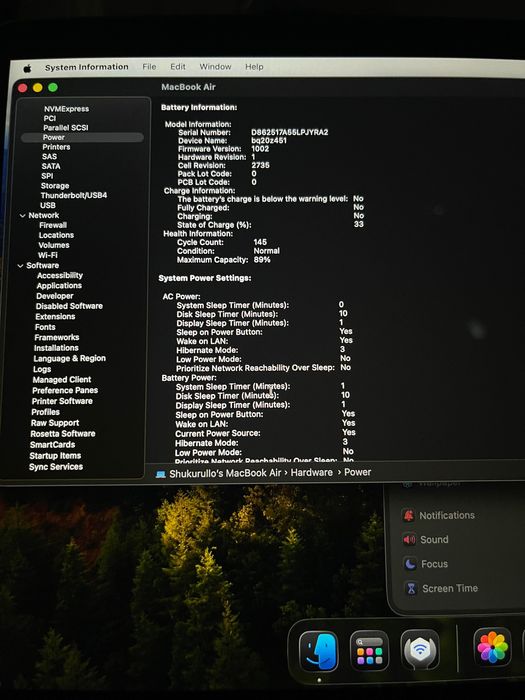Click the Sound speaker icon
This screenshot has height=700, width=525.
pyautogui.click(x=409, y=540)
